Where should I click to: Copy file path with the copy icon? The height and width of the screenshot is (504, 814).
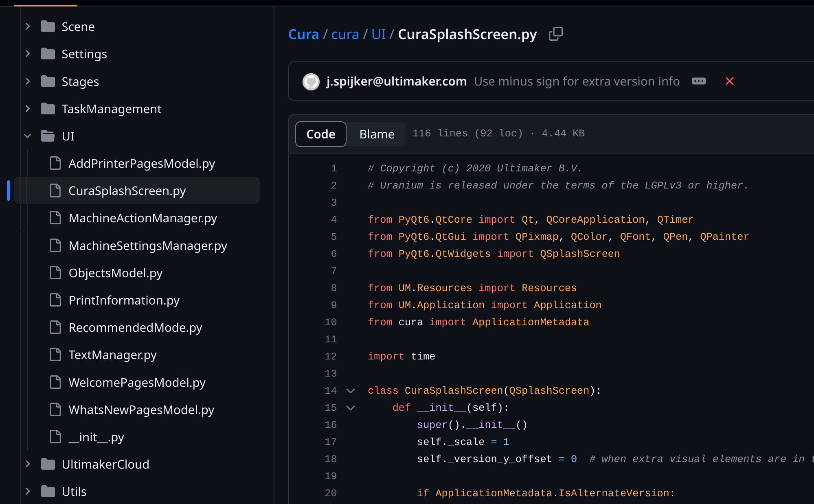pyautogui.click(x=556, y=34)
